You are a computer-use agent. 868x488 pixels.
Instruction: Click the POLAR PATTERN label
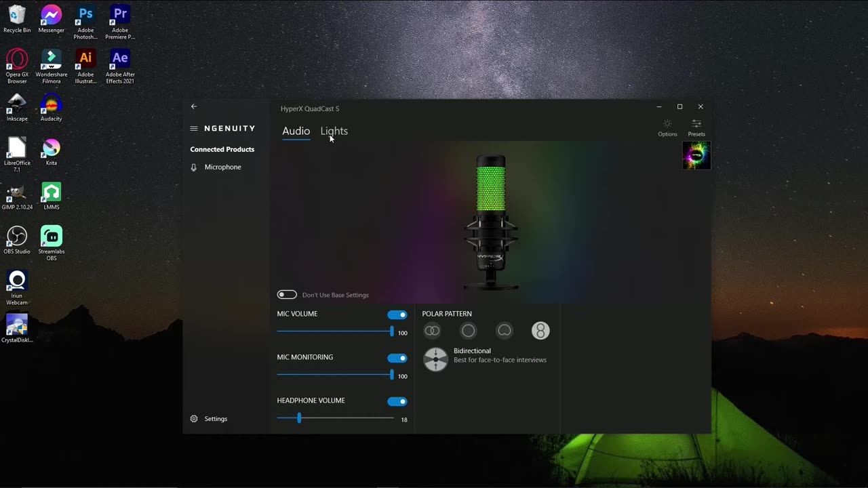(447, 314)
